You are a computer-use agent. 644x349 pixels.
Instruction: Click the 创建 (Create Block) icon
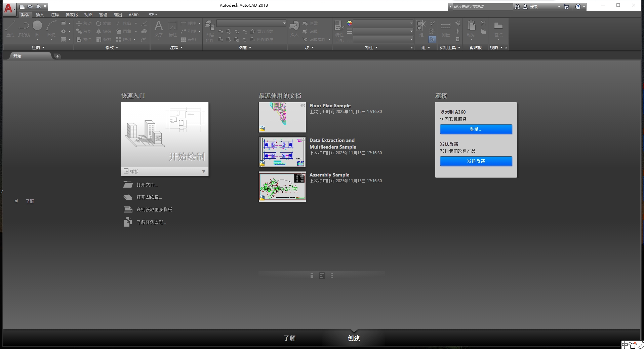click(309, 23)
